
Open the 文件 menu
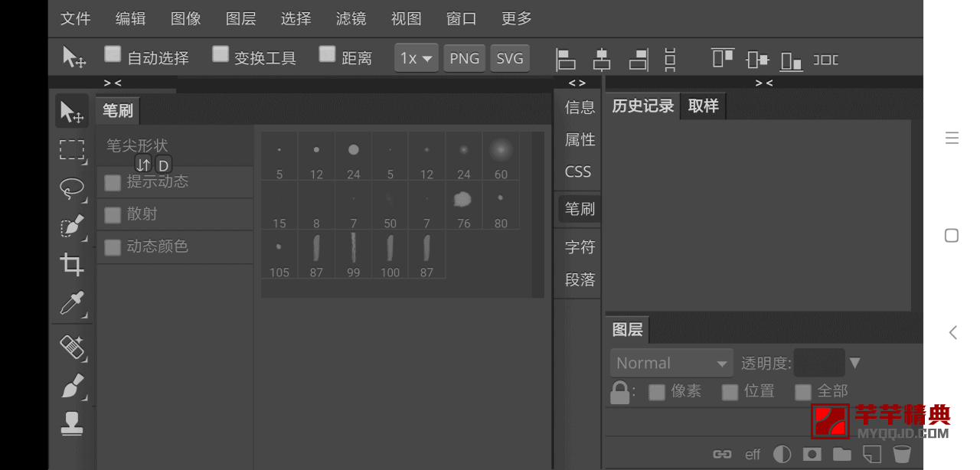tap(76, 18)
